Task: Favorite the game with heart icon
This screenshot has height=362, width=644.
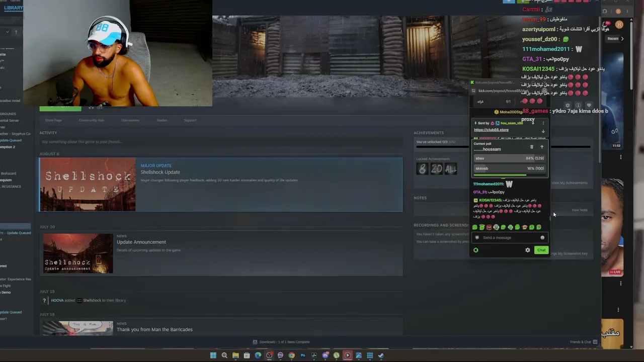Action: tap(589, 106)
